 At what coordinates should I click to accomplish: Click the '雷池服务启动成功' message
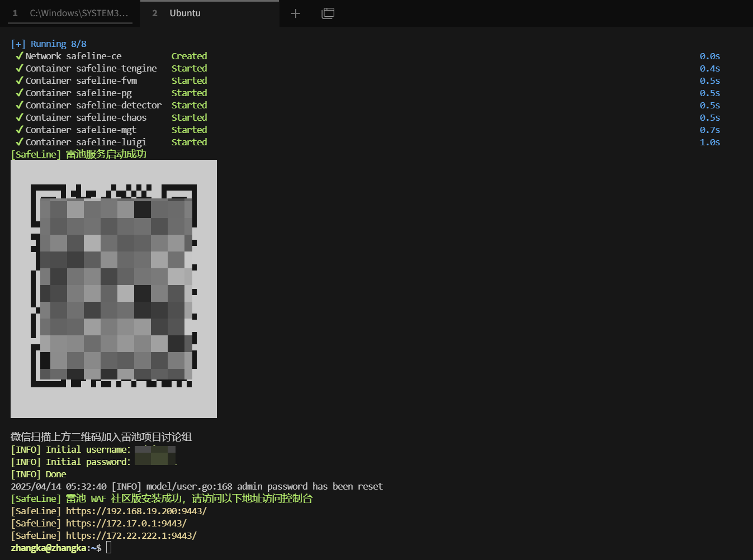(106, 154)
